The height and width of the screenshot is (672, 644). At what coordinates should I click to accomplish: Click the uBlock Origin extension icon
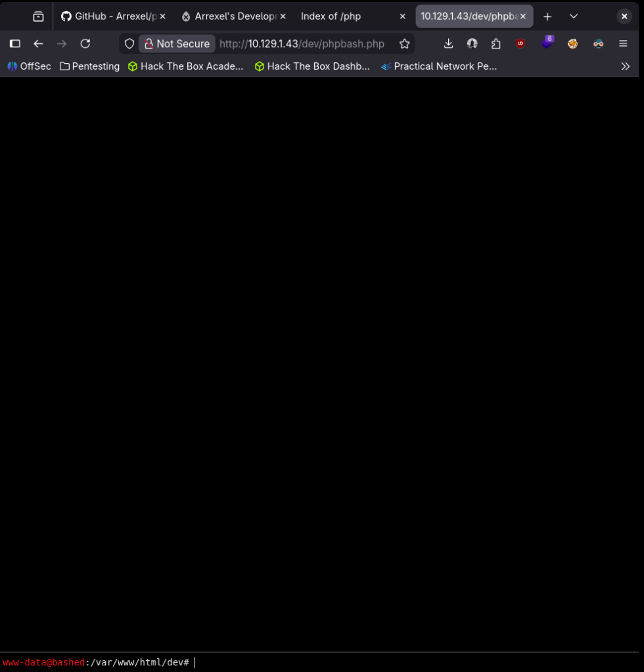tap(520, 44)
